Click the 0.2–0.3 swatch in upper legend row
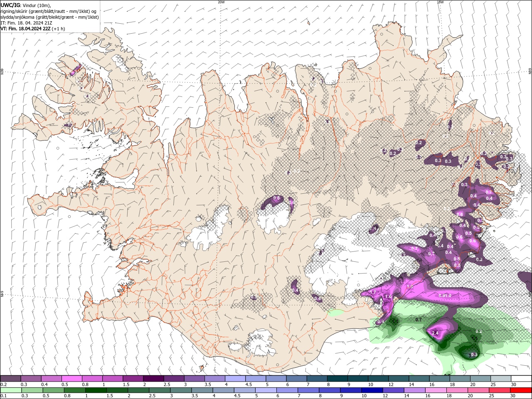The width and height of the screenshot is (532, 399). point(10,379)
